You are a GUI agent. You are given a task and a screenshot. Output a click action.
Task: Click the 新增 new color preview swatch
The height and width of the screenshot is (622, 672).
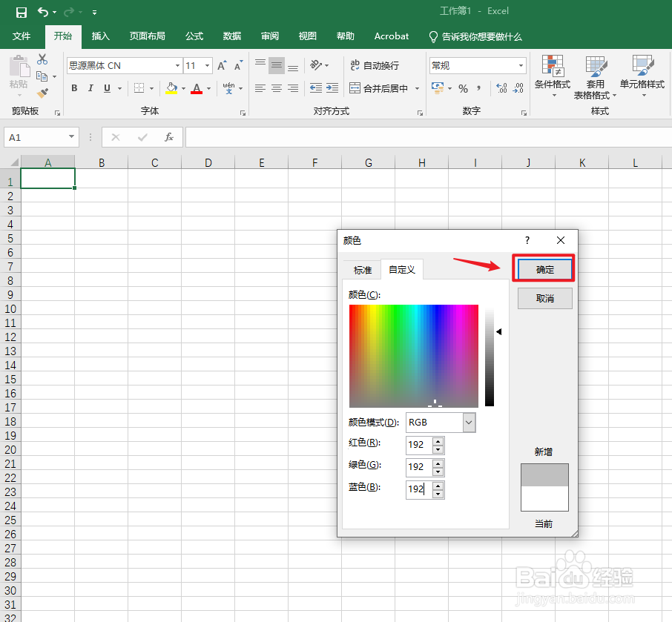pyautogui.click(x=544, y=475)
